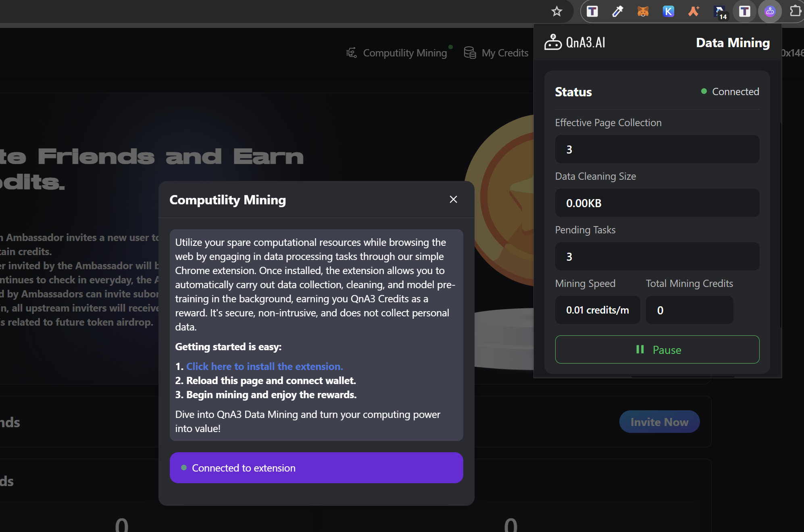
Task: Click the Connected status indicator
Action: (x=730, y=91)
